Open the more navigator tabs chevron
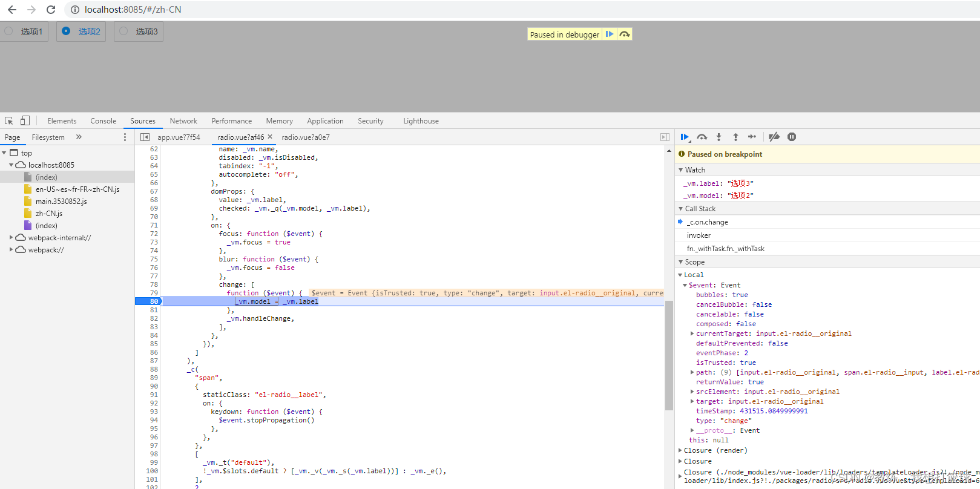 click(x=79, y=137)
